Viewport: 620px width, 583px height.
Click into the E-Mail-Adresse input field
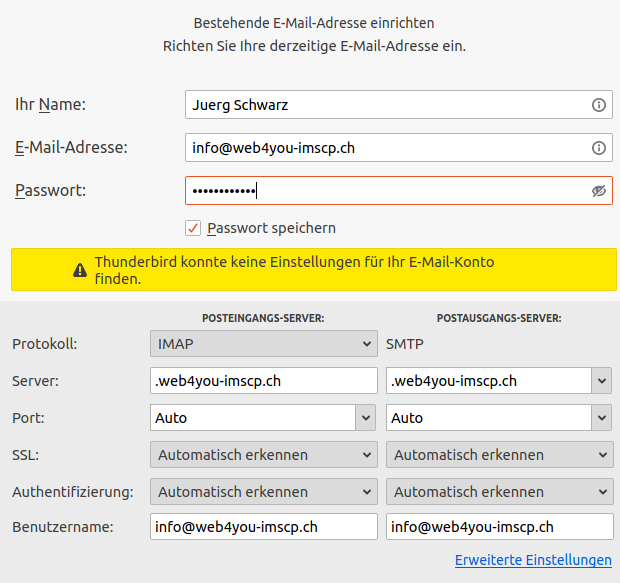(x=385, y=148)
